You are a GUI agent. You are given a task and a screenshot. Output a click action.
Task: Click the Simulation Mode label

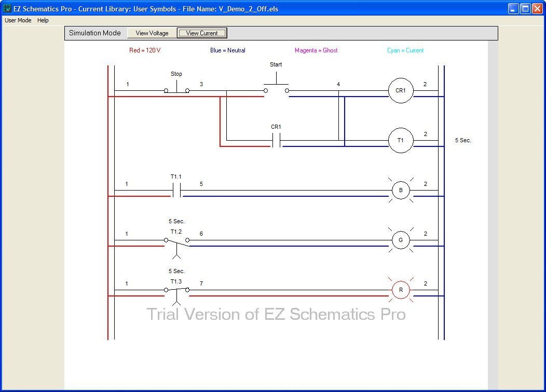click(x=95, y=33)
